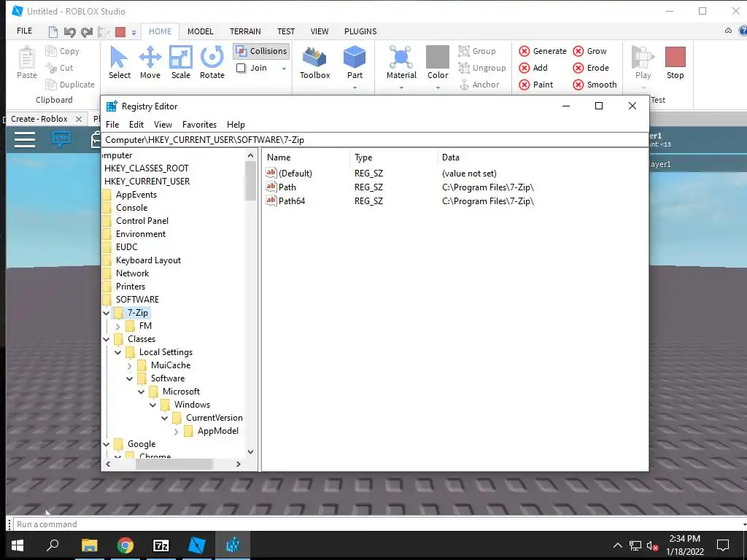
Task: Open the Roblox chat bubble icon
Action: click(x=61, y=139)
